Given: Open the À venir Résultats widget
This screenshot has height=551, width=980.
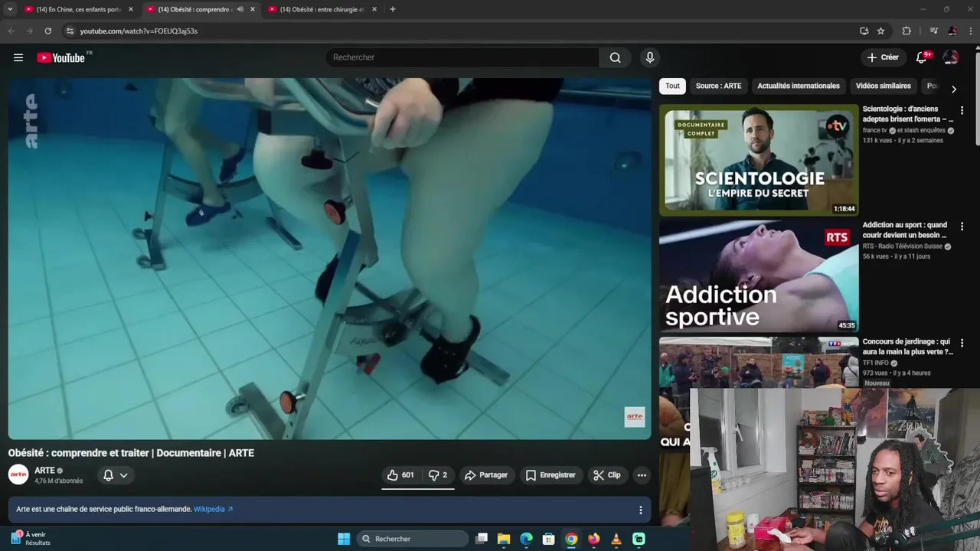Looking at the screenshot, I should click(x=31, y=538).
